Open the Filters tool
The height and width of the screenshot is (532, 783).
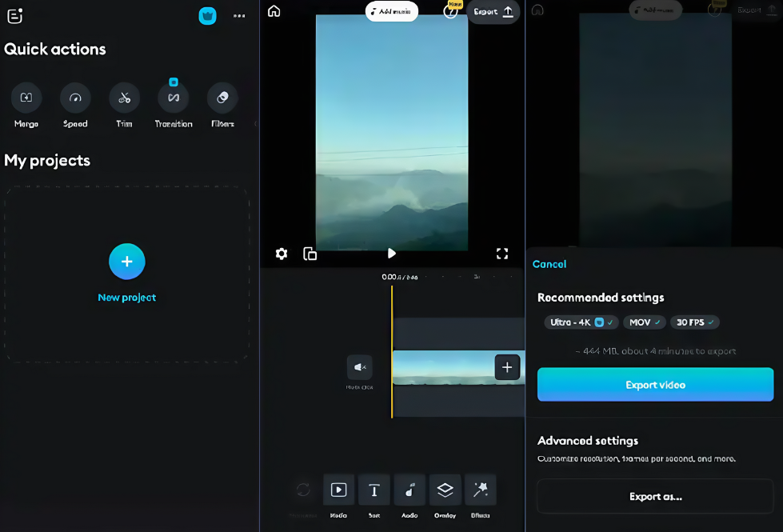222,98
